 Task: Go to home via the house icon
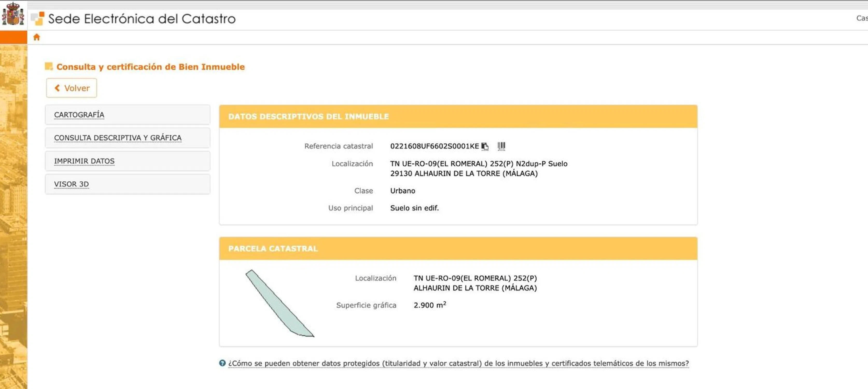pos(36,37)
